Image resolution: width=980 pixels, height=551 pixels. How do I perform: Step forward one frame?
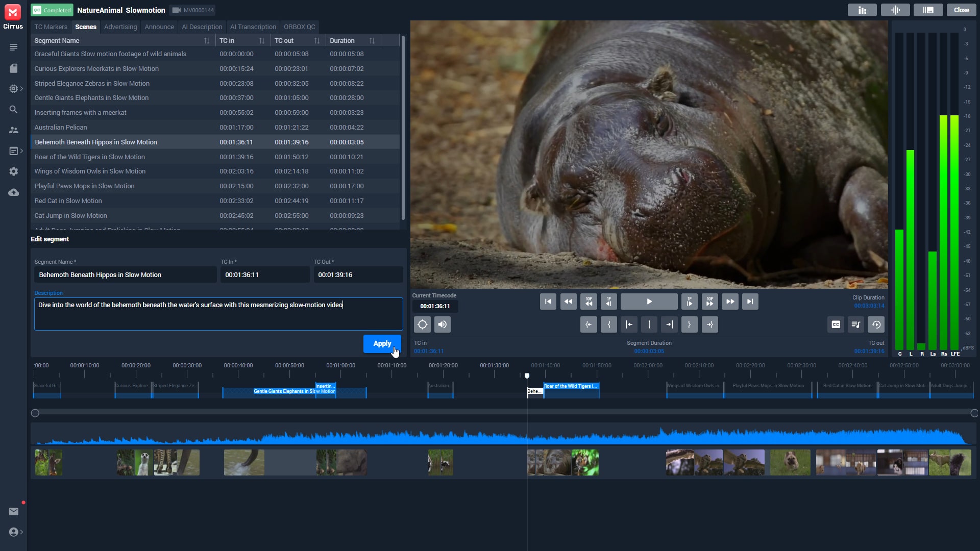click(689, 302)
